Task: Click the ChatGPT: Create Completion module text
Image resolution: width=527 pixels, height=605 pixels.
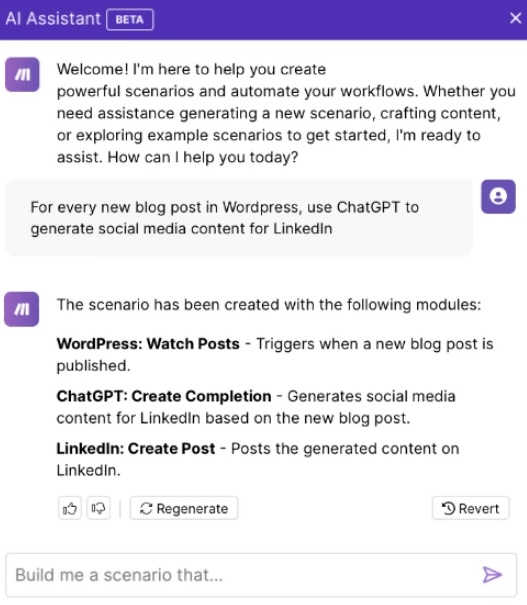Action: coord(164,396)
